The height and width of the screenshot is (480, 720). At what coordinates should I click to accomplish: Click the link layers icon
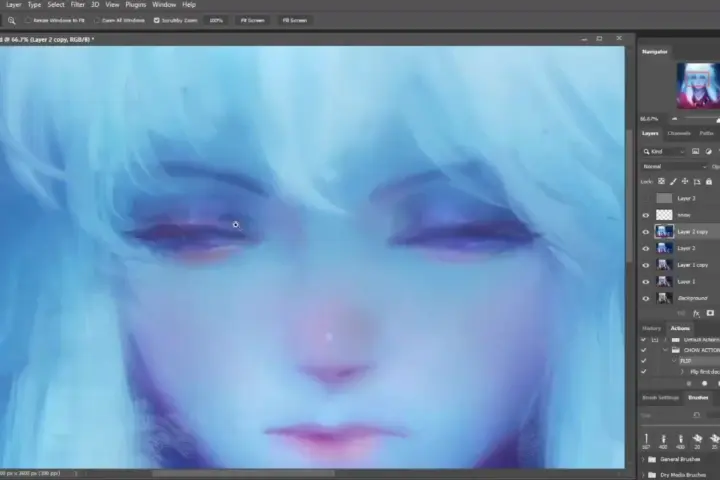681,313
